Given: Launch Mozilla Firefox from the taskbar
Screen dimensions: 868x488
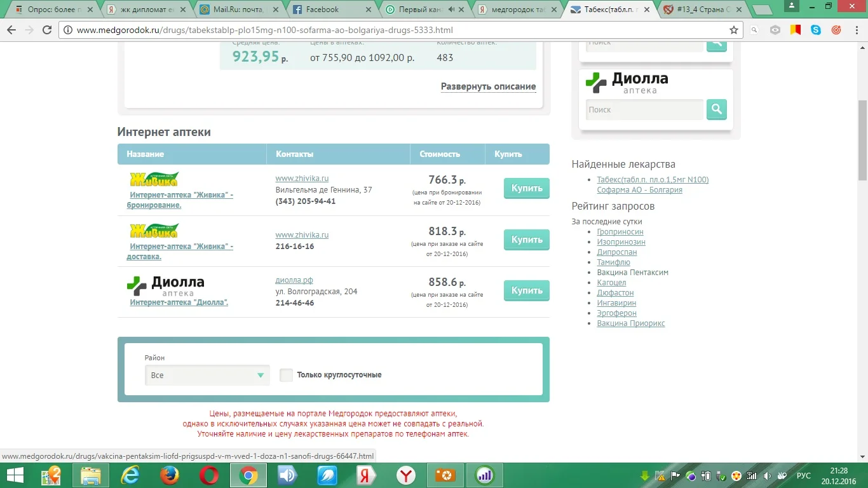Looking at the screenshot, I should pos(169,475).
